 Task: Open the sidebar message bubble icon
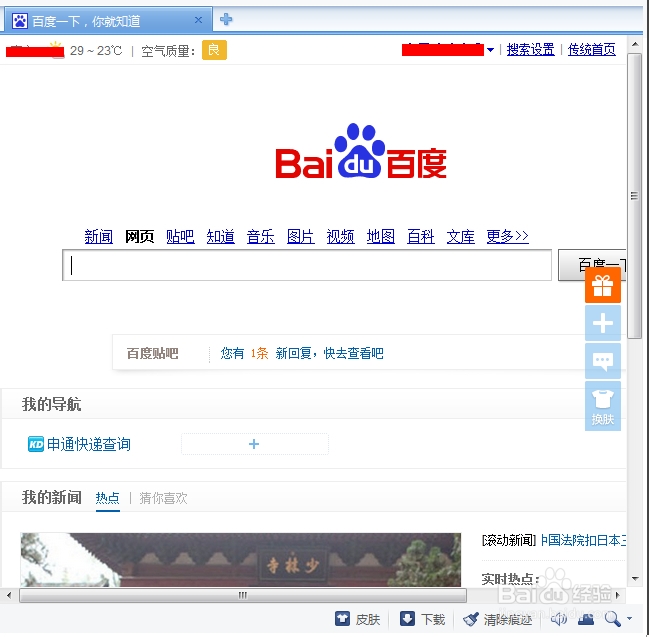click(x=603, y=361)
